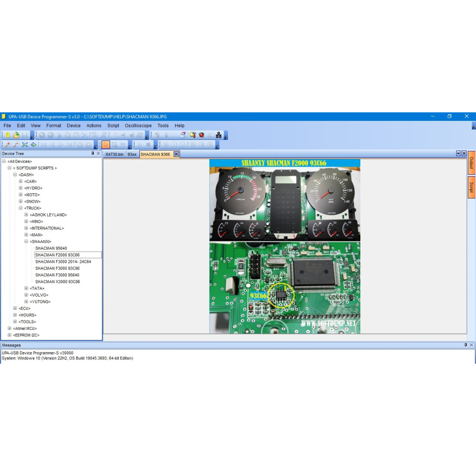Select SHACMAN X3000 93C86 entry
This screenshot has height=476, width=476.
[58, 281]
